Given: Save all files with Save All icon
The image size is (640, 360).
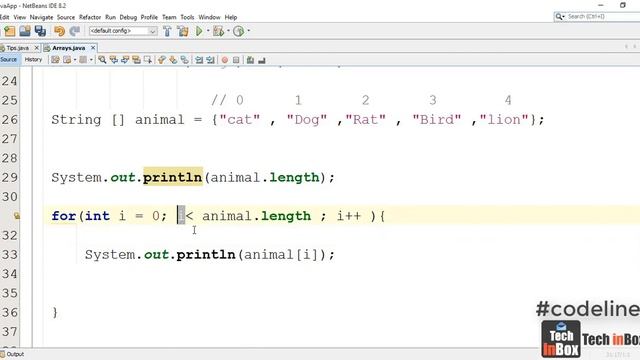Looking at the screenshot, I should point(40,31).
